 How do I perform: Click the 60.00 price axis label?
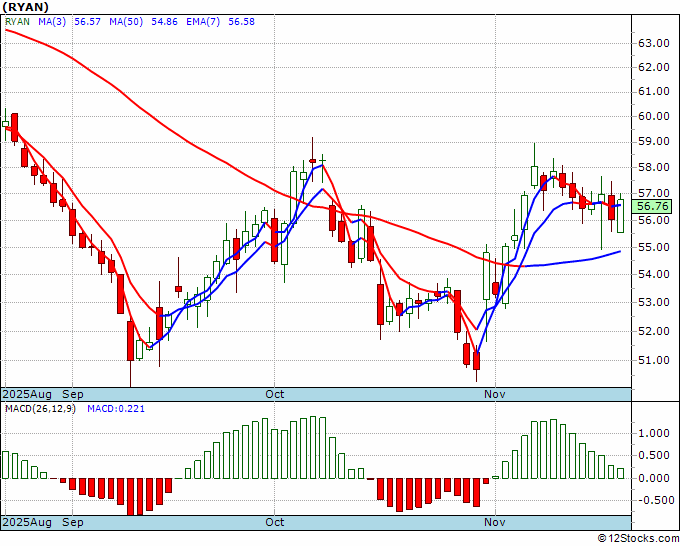(654, 116)
